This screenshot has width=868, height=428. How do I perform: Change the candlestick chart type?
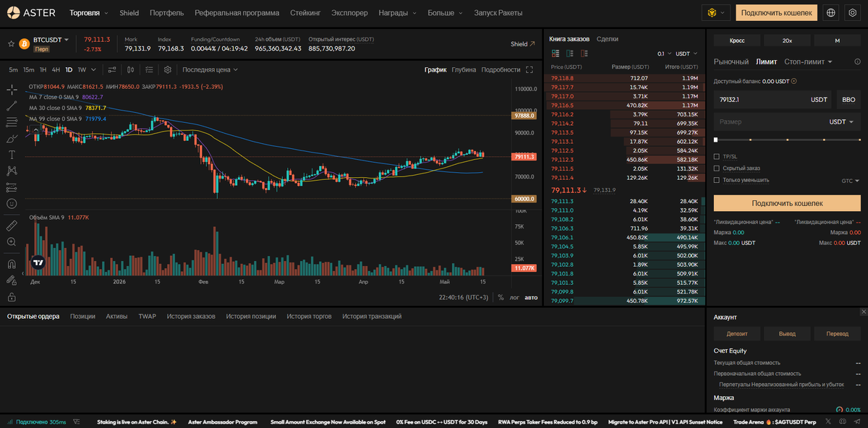131,70
